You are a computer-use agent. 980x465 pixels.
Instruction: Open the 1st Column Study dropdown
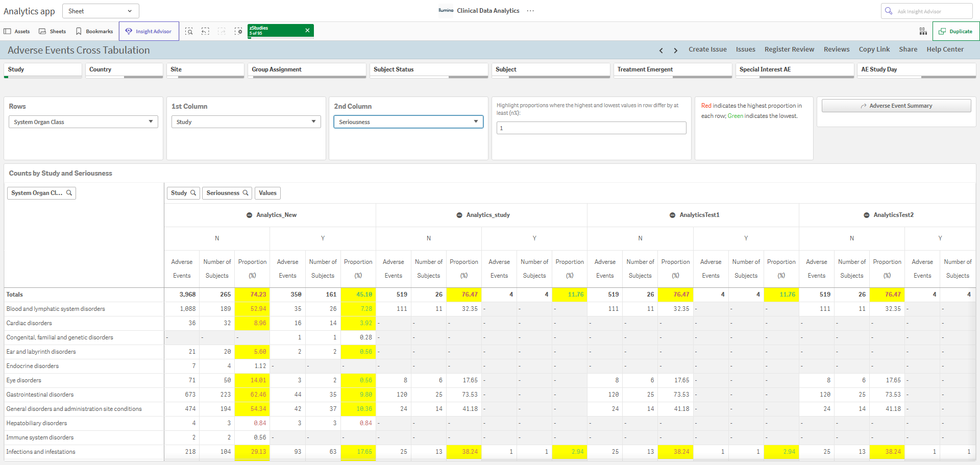(246, 121)
